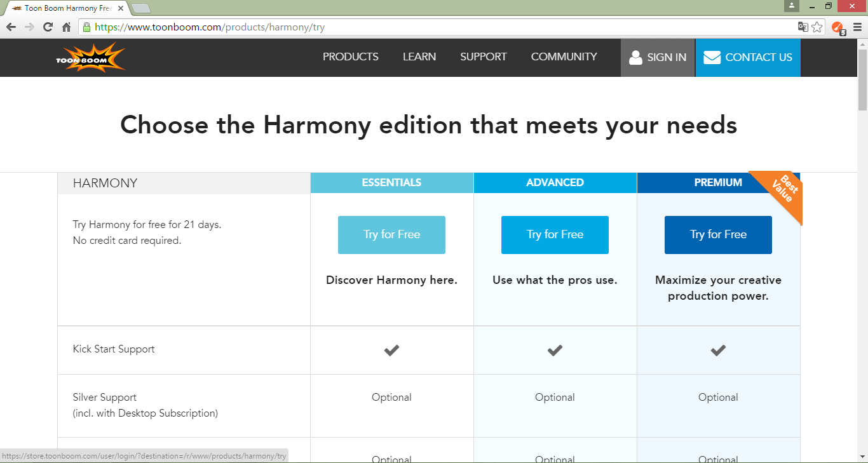Click Optional under Essentials for Silver Support
The image size is (868, 463).
pyautogui.click(x=391, y=398)
